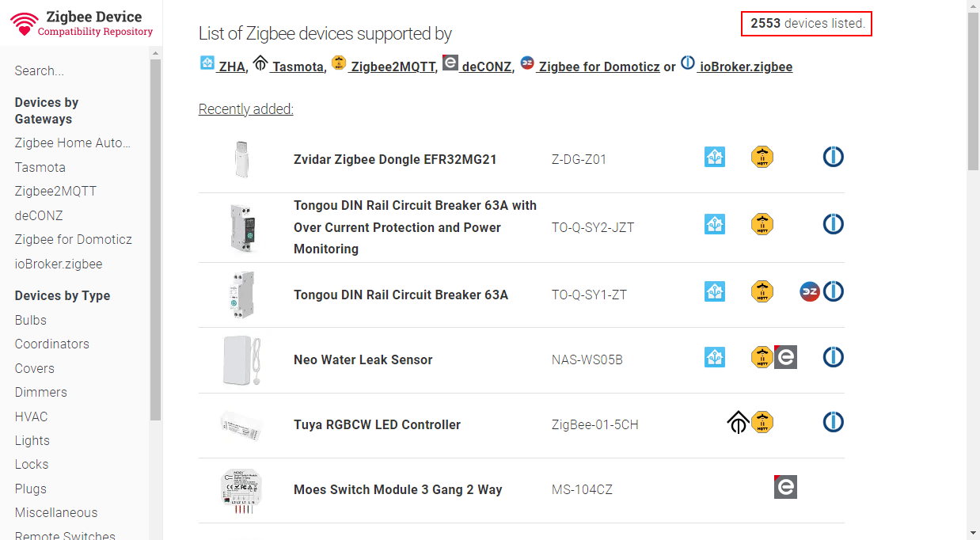The width and height of the screenshot is (980, 540).
Task: Click Zigbee2MQTT icon for Tongou 63A breaker
Action: (x=762, y=292)
